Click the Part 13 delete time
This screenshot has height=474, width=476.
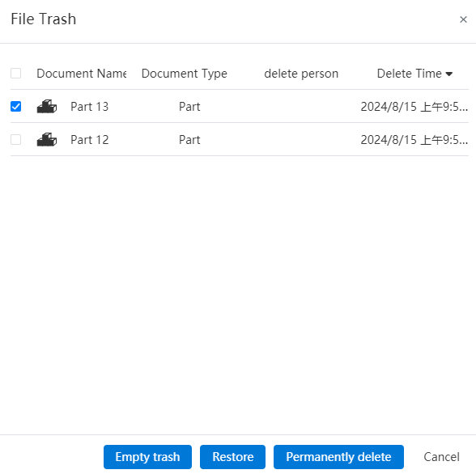pos(414,107)
